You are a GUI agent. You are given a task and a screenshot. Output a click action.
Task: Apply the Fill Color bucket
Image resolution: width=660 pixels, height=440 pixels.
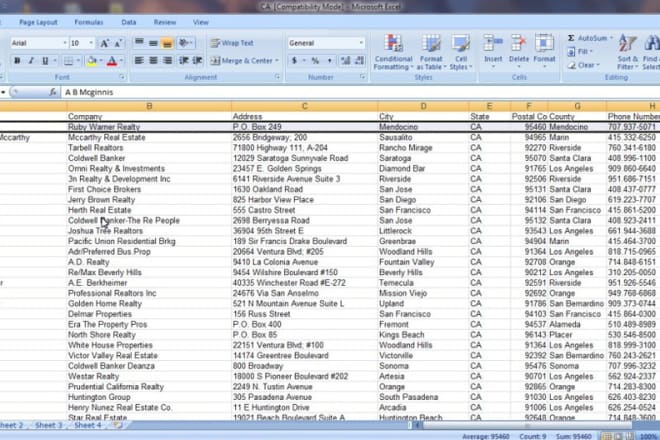pos(91,61)
